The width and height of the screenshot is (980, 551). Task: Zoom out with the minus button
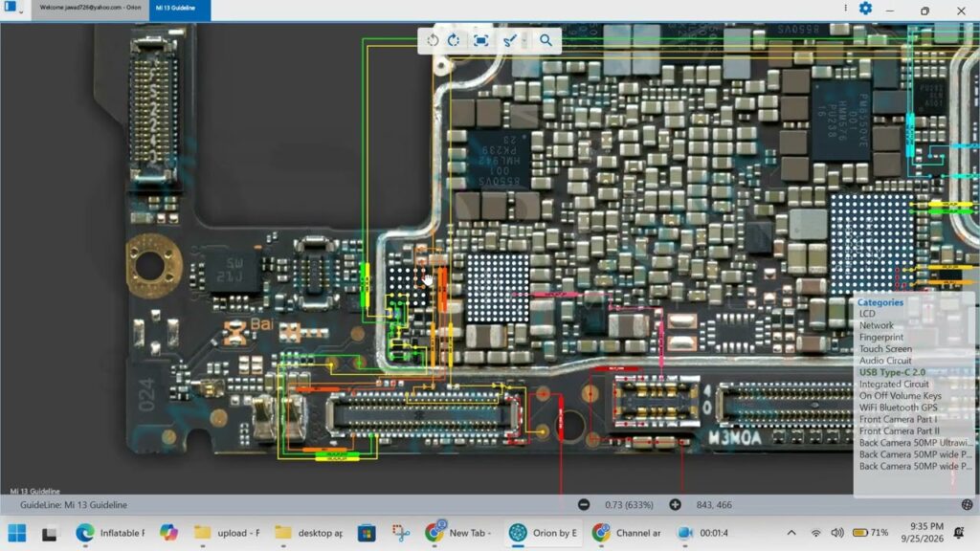[x=584, y=505]
